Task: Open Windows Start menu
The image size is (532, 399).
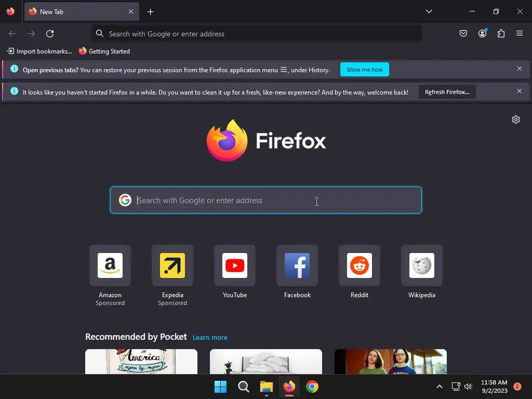Action: [220, 387]
